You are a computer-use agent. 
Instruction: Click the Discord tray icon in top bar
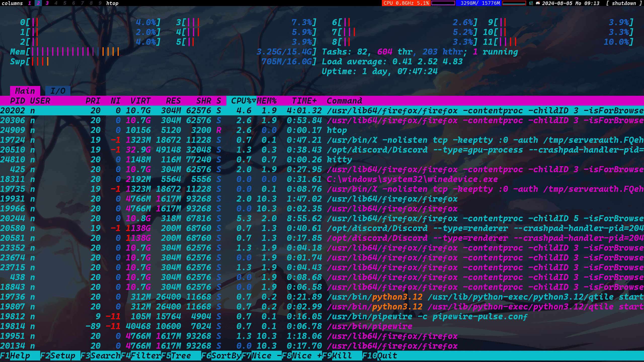coord(538,3)
